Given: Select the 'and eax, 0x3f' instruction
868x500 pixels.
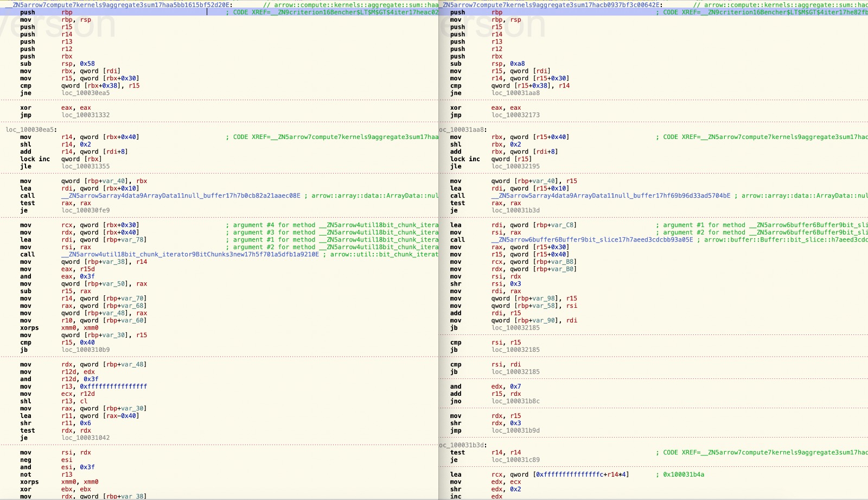Looking at the screenshot, I should [x=58, y=276].
